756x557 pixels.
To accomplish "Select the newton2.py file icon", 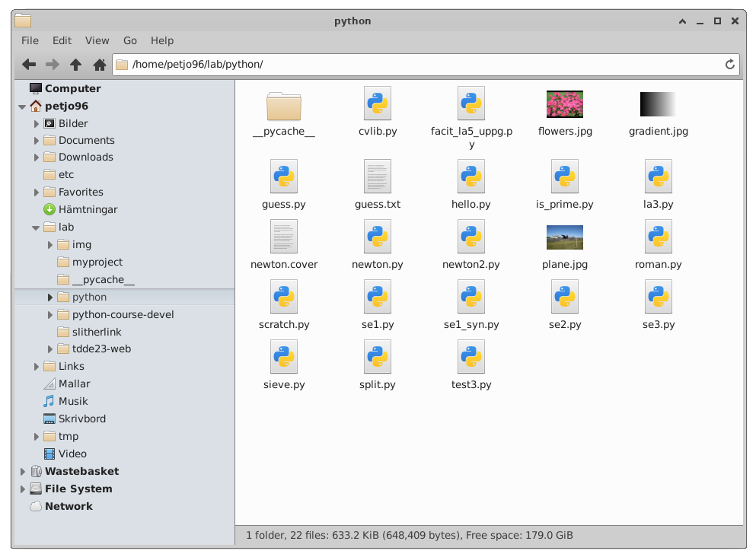I will pyautogui.click(x=471, y=236).
